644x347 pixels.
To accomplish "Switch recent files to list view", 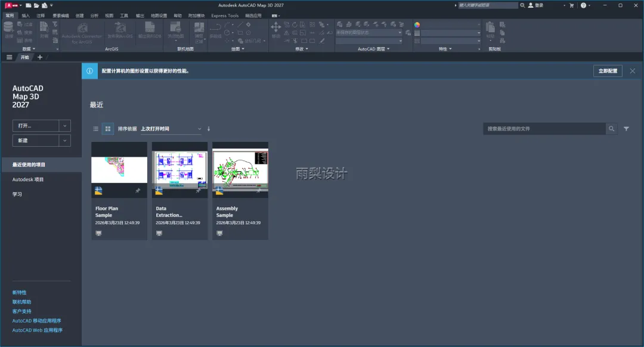I will point(95,129).
